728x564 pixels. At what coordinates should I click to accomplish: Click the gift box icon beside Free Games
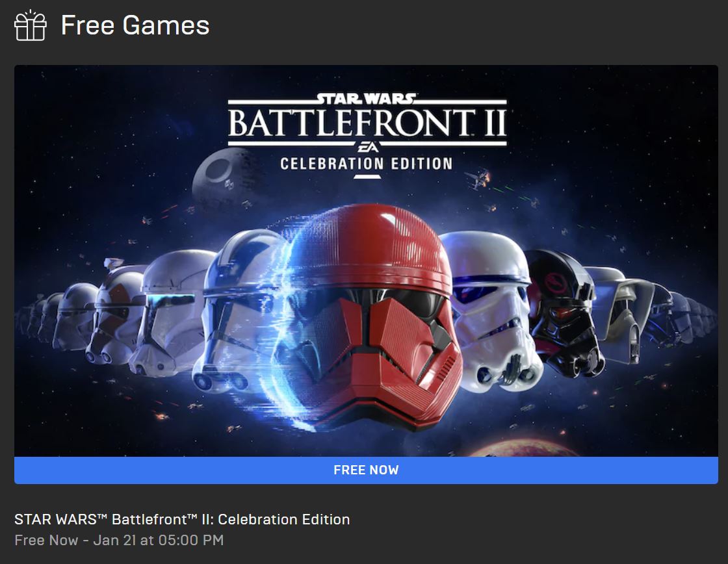31,25
